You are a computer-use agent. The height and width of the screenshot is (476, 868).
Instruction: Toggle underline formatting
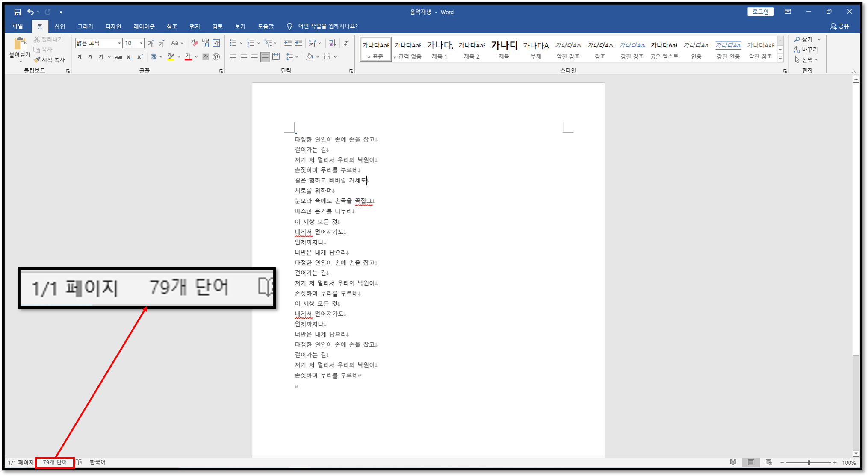click(x=101, y=56)
